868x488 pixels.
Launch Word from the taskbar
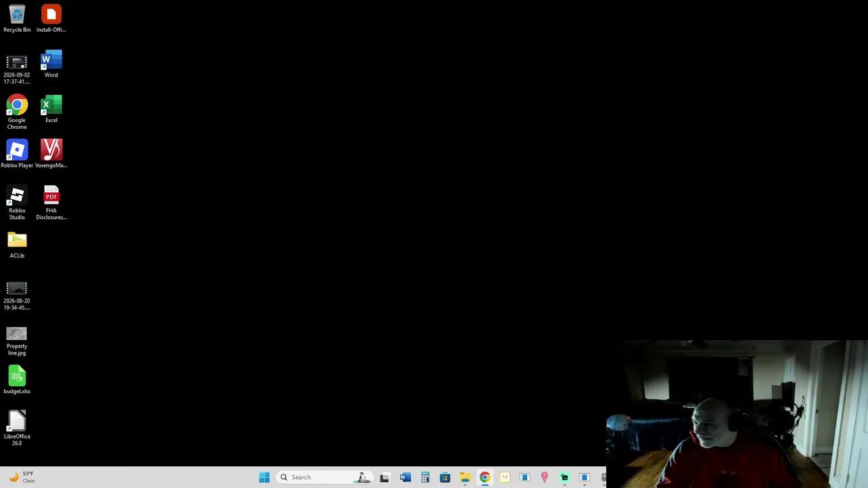(x=405, y=477)
